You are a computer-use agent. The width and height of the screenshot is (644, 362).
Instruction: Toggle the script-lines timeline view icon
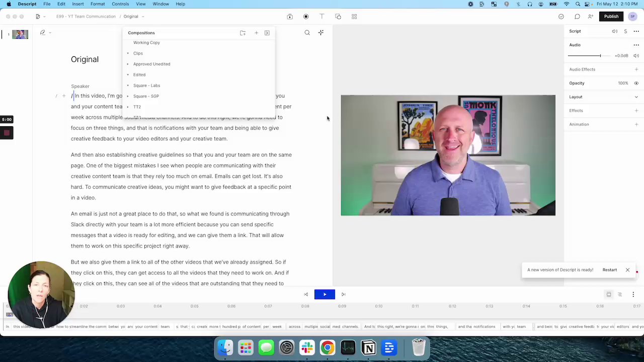pyautogui.click(x=620, y=295)
